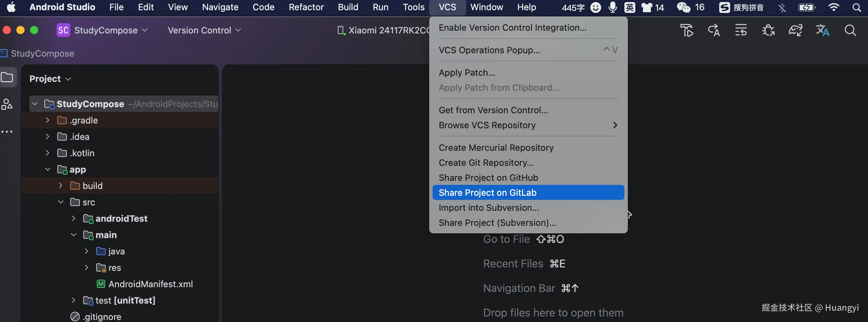Click the Spotlight search icon in menu bar

(x=857, y=7)
